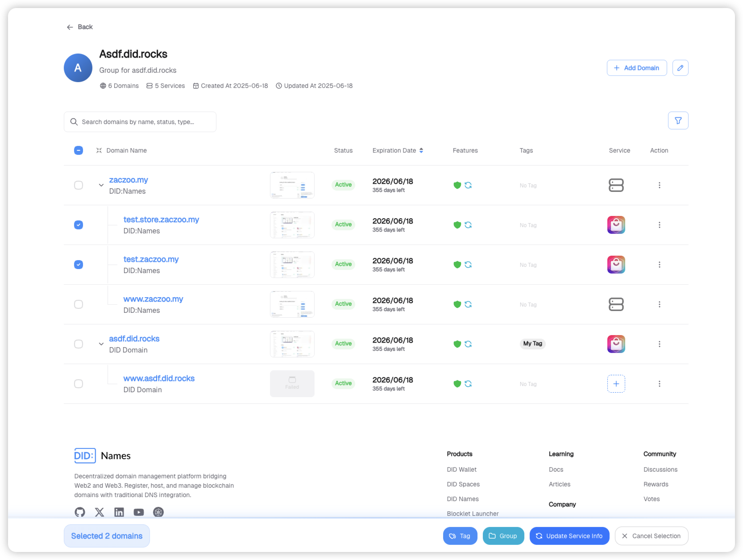Open three-dot action menu for zaczoo.my
Viewport: 743px width, 560px height.
coord(659,185)
